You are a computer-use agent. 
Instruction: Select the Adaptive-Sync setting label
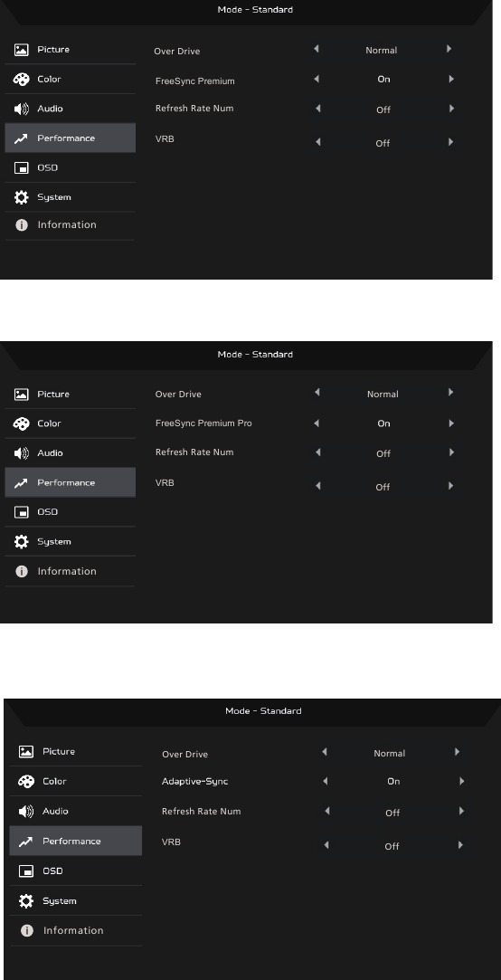click(x=195, y=781)
